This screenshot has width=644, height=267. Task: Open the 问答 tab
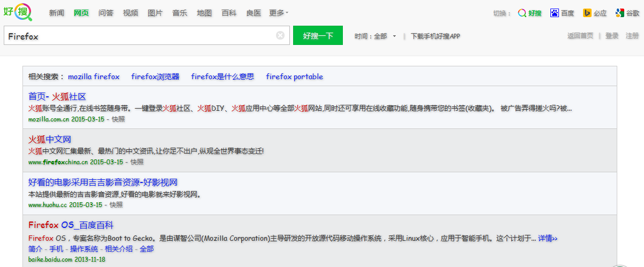pyautogui.click(x=106, y=13)
